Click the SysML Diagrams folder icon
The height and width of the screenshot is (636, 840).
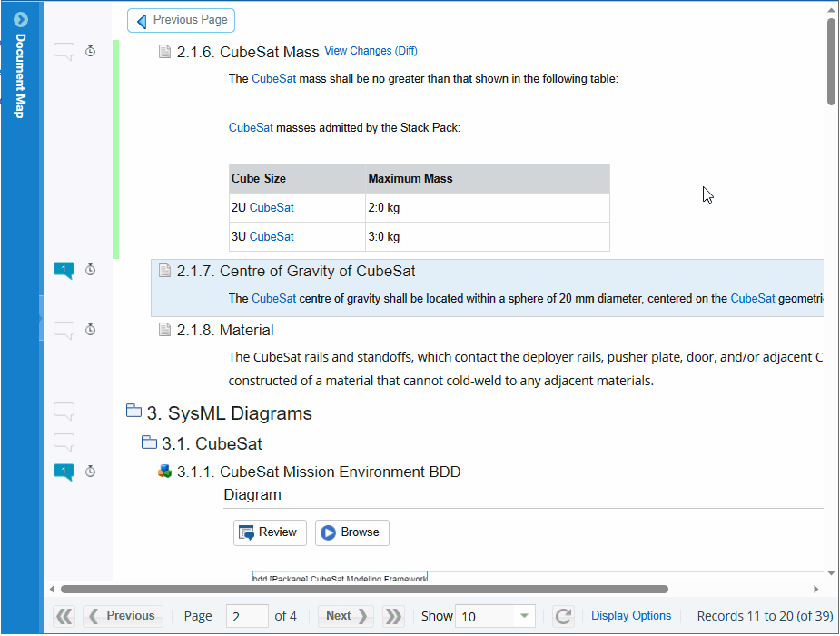(x=133, y=412)
